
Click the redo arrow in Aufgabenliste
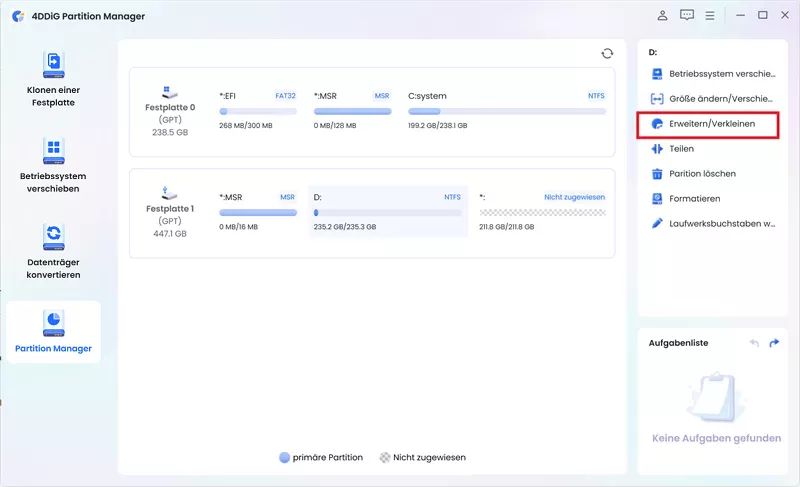[x=774, y=343]
